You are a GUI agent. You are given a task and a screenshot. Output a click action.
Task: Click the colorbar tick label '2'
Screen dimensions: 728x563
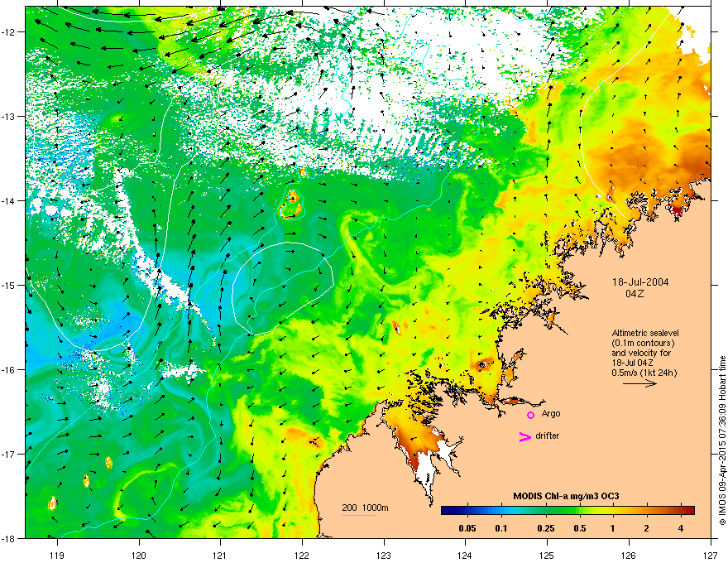click(x=647, y=528)
